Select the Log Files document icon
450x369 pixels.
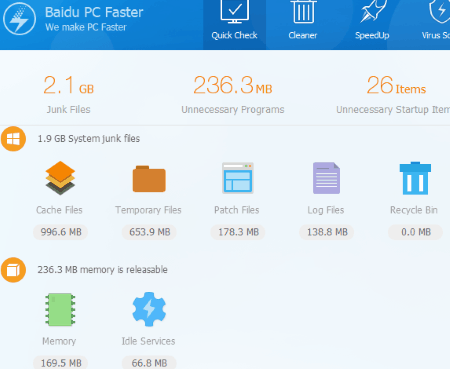[x=326, y=178]
